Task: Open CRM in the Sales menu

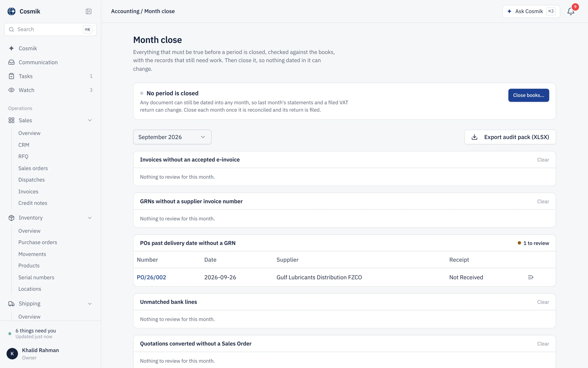Action: pos(24,145)
